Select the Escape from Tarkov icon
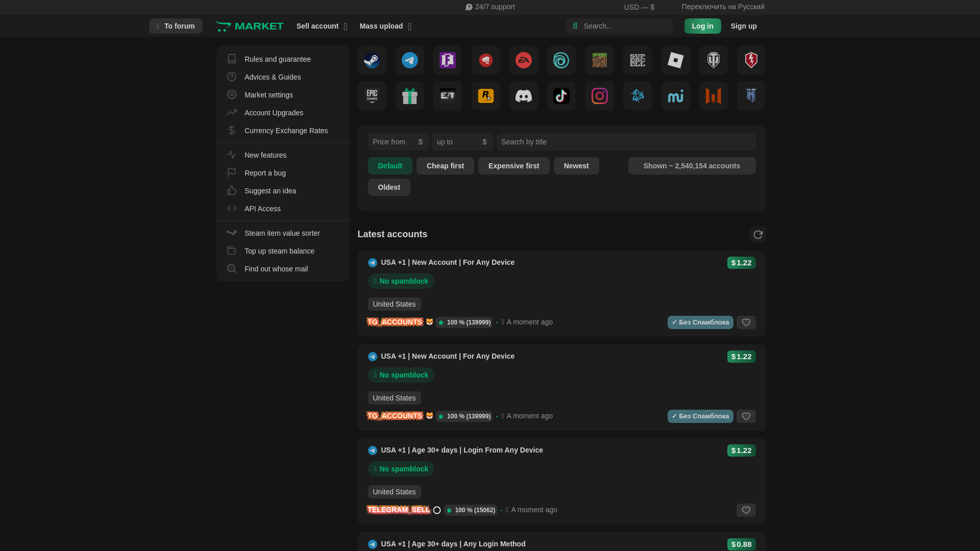 [448, 96]
